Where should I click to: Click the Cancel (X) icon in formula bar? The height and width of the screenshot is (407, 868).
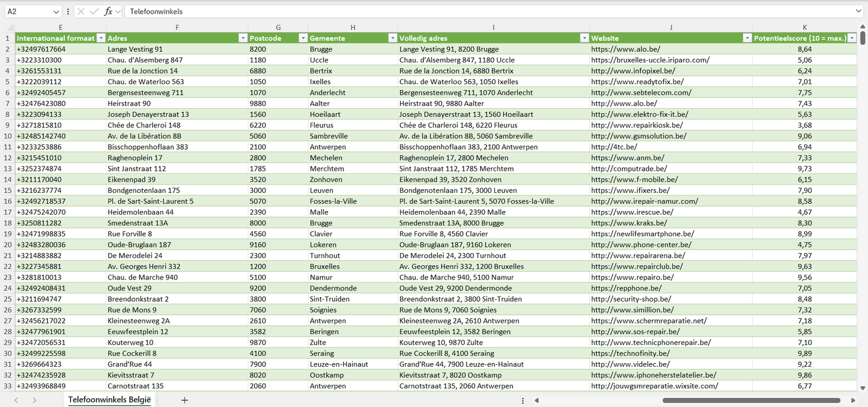tap(81, 11)
